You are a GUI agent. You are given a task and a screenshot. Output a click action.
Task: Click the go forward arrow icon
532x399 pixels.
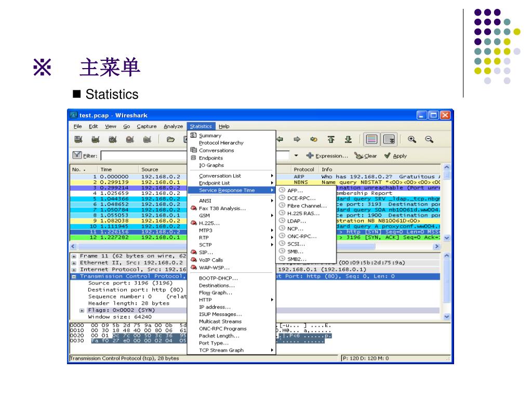click(297, 139)
